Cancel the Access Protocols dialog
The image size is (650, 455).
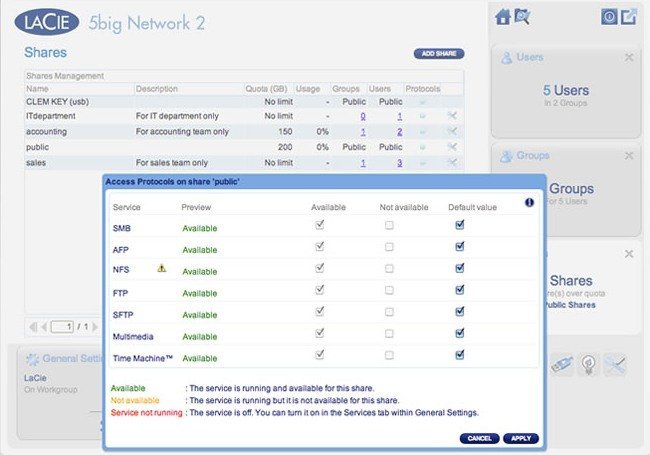(x=478, y=438)
